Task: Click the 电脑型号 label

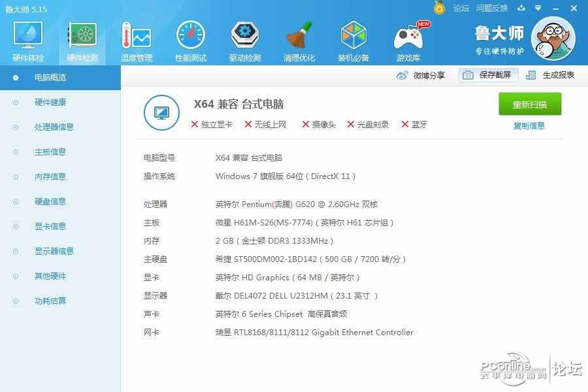Action: point(159,157)
